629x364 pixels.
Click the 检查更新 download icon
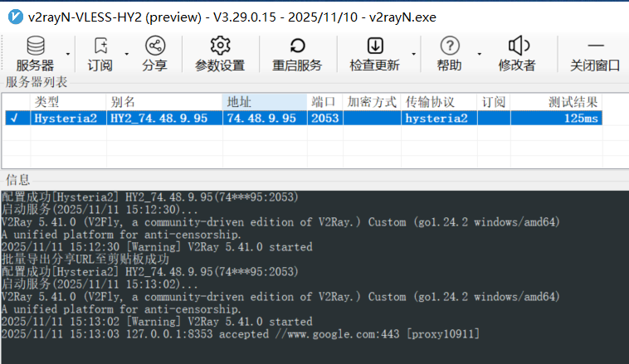tap(374, 46)
